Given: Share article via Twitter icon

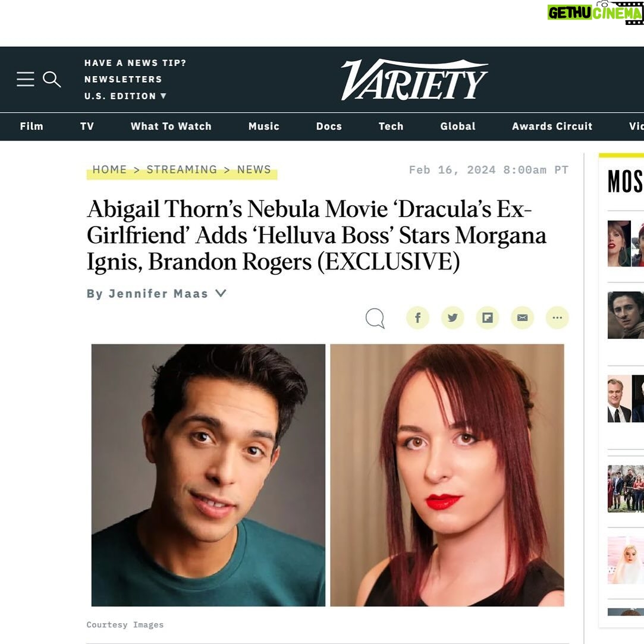Looking at the screenshot, I should point(453,318).
